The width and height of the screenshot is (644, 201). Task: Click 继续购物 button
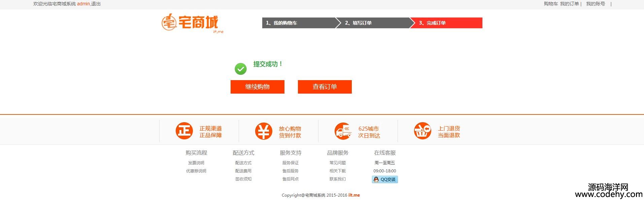pos(258,87)
